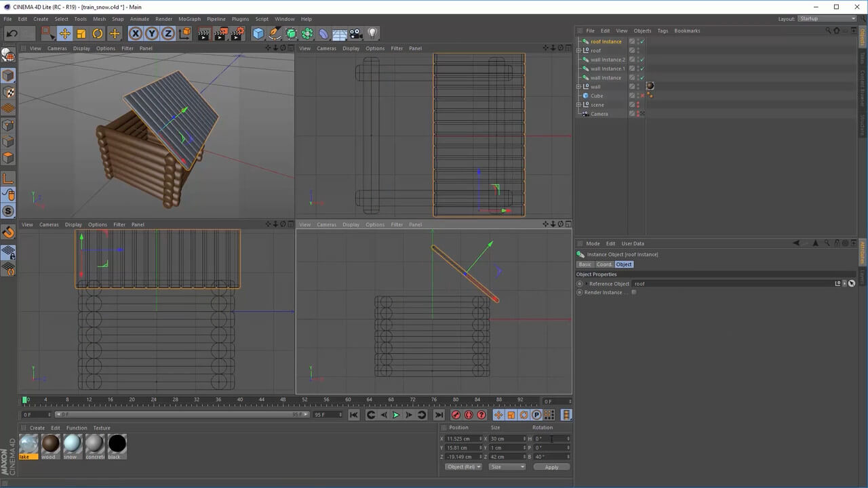Toggle the X axis lock
This screenshot has width=868, height=488.
click(136, 33)
